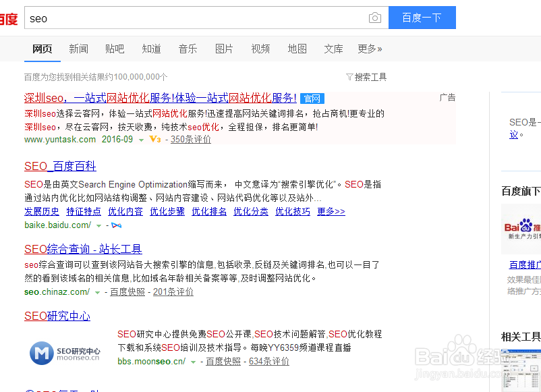Click the blue 官网 badge

pyautogui.click(x=312, y=99)
